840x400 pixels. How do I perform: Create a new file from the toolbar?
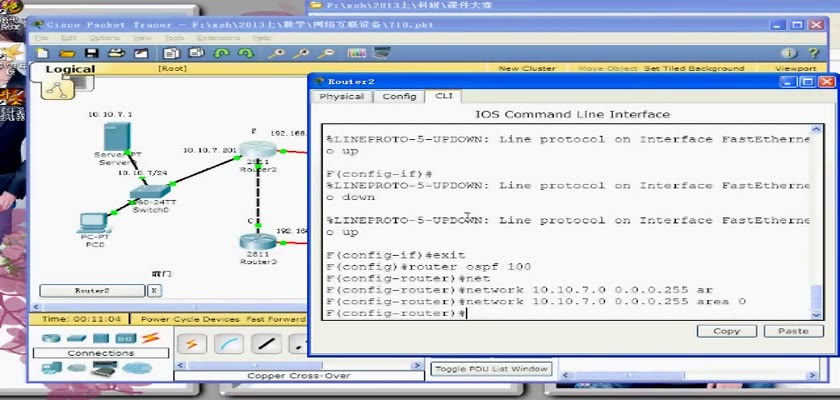coord(42,53)
